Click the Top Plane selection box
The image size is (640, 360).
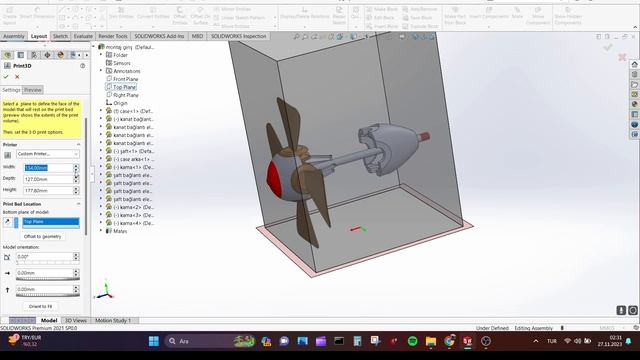(x=51, y=222)
